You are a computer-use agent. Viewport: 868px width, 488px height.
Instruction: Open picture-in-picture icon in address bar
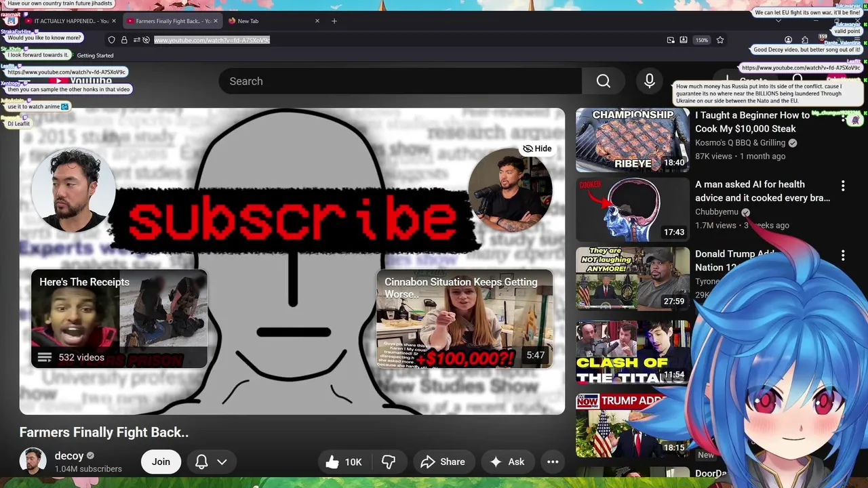[x=671, y=40]
